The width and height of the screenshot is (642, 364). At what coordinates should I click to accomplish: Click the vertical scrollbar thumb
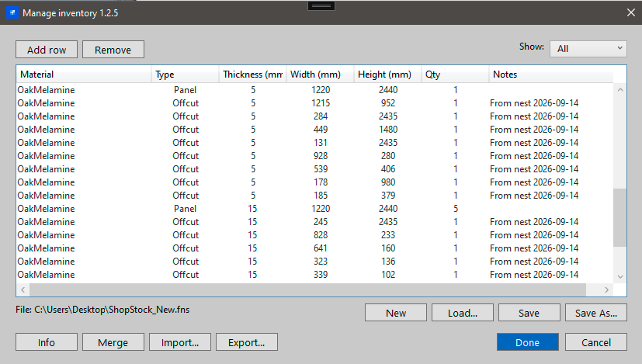coord(620,217)
